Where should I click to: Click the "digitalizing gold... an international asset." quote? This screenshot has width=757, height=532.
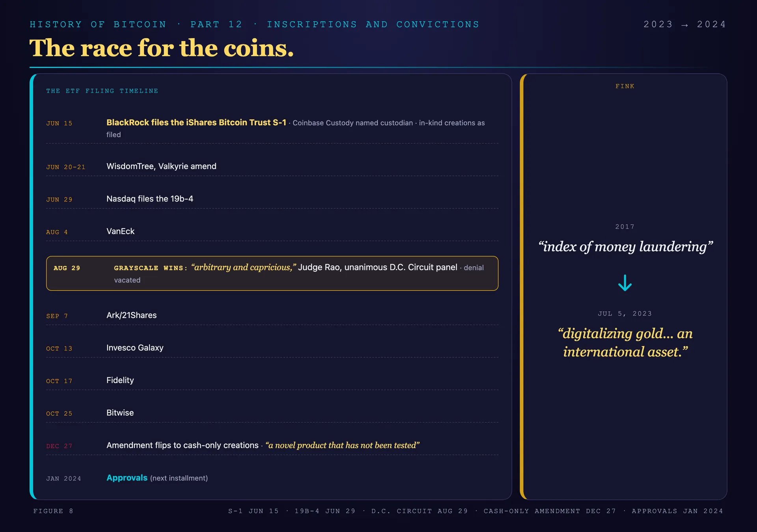pyautogui.click(x=625, y=342)
